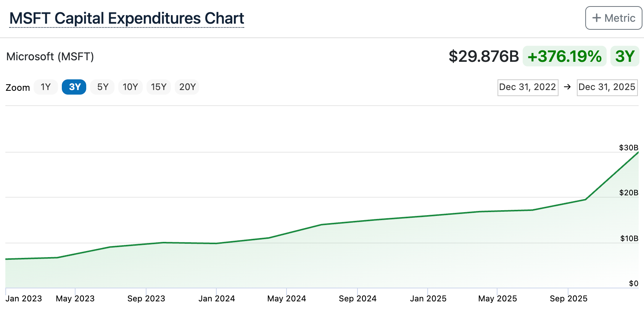644x309 pixels.
Task: Click the May 2023 x-axis tick label
Action: pos(75,298)
